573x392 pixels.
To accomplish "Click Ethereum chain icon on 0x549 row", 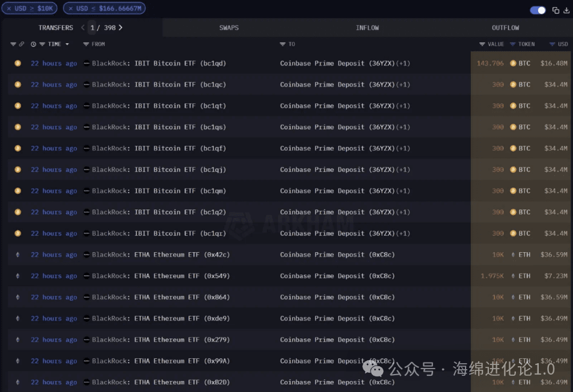I will 17,276.
